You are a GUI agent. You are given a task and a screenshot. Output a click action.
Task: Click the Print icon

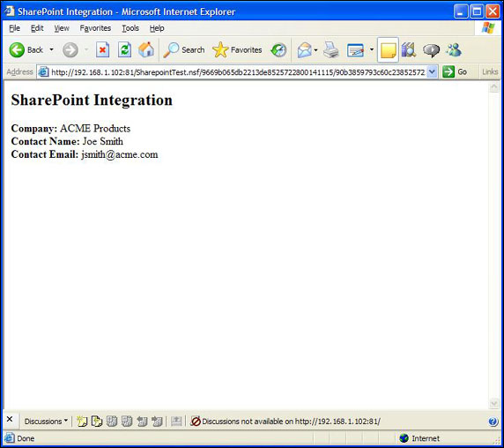(330, 50)
